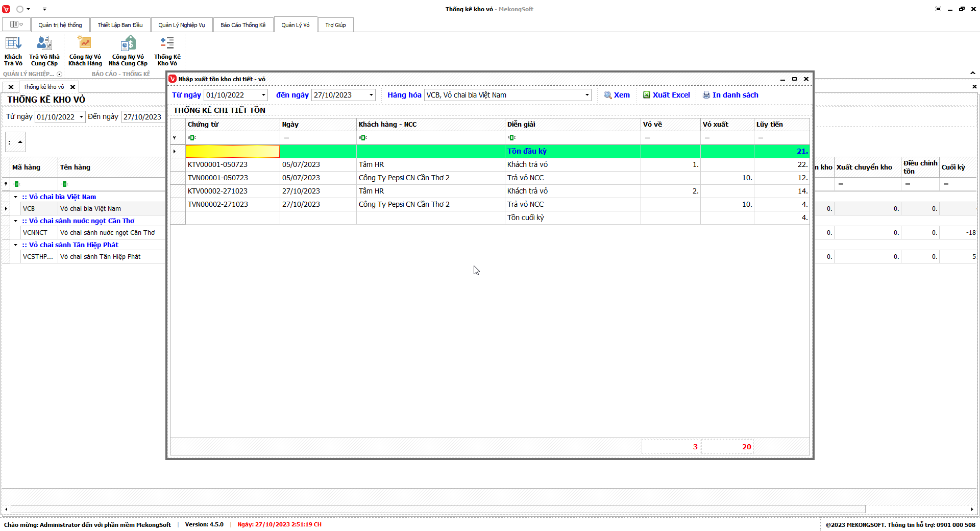Close the Thống kê kho vỏ document tab
Screen dimensions: 980x531
72,87
